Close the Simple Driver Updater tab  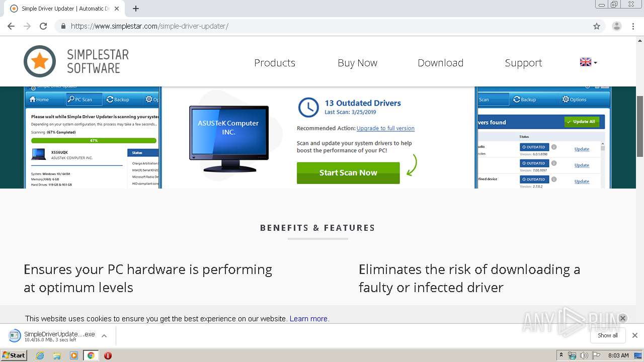(117, 9)
